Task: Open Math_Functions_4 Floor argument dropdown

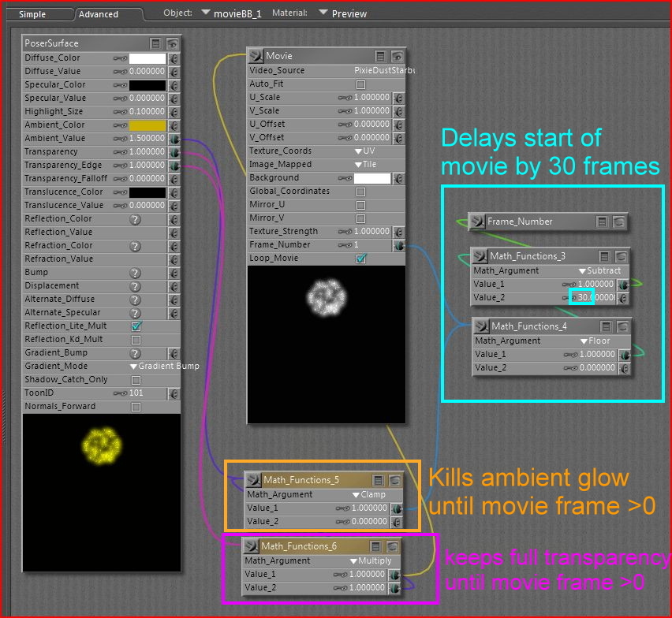Action: (x=595, y=341)
